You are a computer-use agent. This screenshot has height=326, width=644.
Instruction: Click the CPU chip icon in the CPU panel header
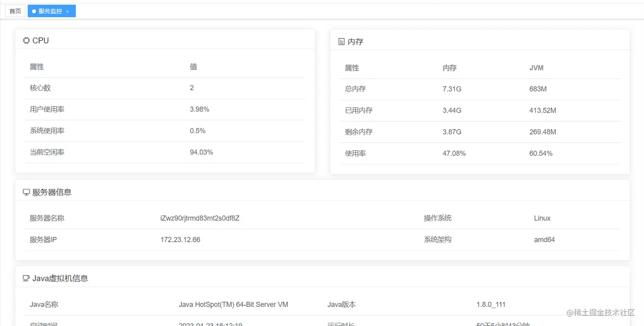[x=26, y=40]
